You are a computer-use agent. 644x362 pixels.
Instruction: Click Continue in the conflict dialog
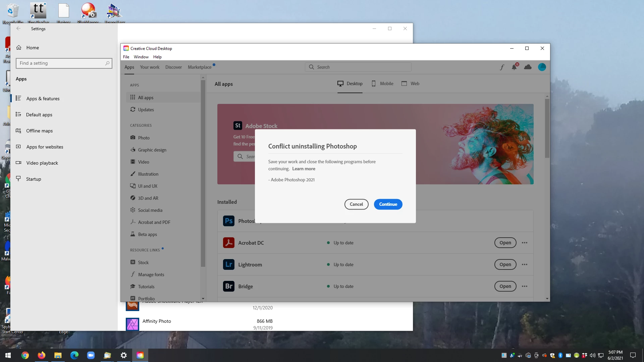coord(388,204)
